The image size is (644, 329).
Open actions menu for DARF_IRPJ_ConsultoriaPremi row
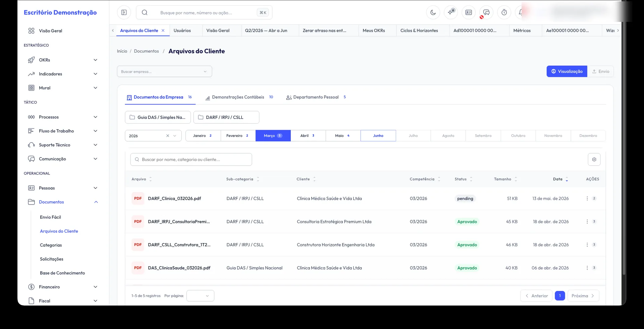pyautogui.click(x=587, y=222)
